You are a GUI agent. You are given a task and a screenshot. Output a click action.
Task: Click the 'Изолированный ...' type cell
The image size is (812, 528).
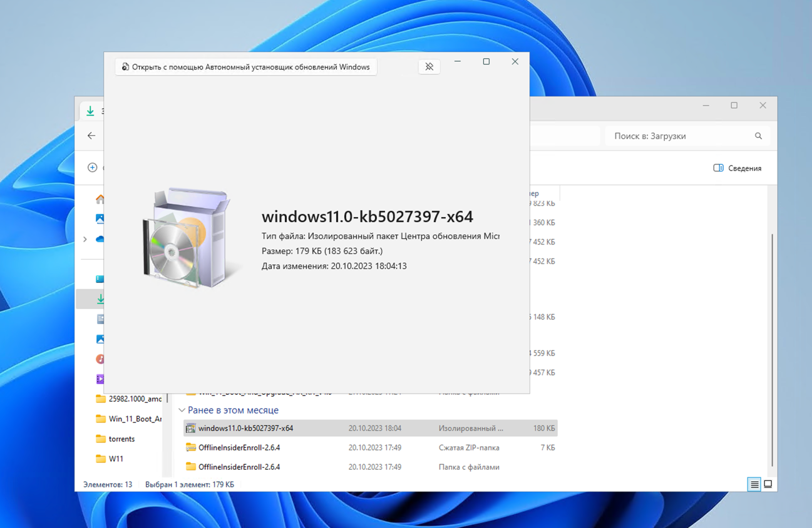click(471, 429)
